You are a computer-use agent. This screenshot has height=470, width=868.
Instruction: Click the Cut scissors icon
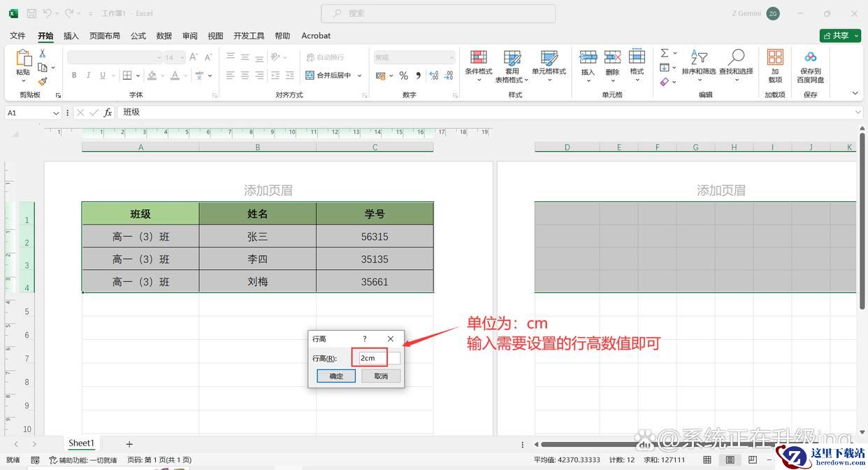point(43,54)
